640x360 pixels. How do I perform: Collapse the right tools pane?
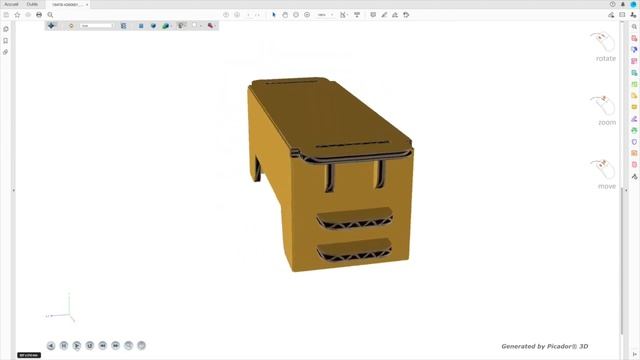(634, 354)
